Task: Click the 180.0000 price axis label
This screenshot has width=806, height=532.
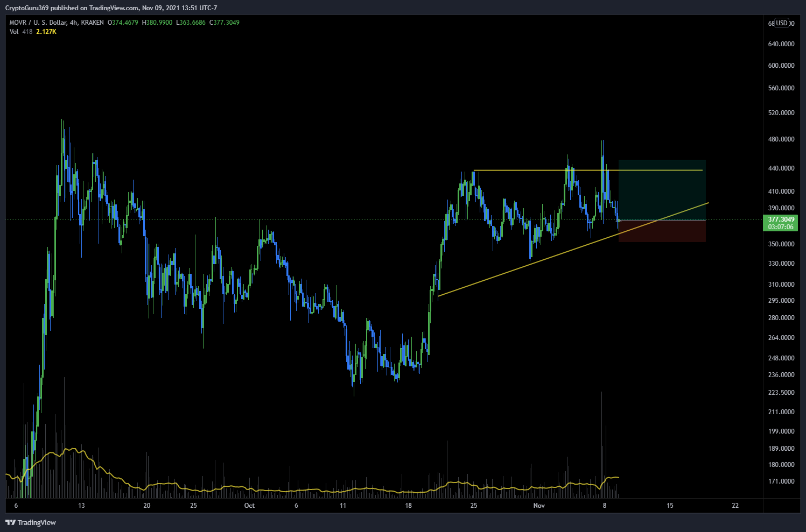Action: tap(781, 465)
